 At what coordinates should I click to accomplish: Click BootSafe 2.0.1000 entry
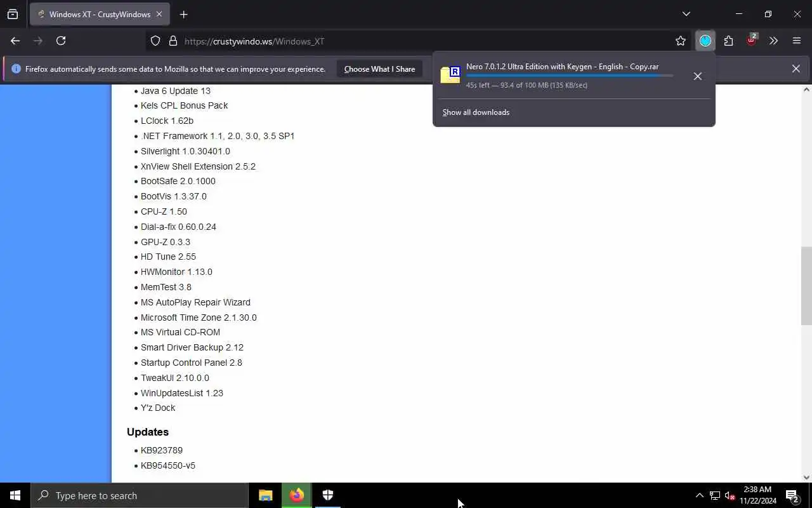tap(178, 181)
